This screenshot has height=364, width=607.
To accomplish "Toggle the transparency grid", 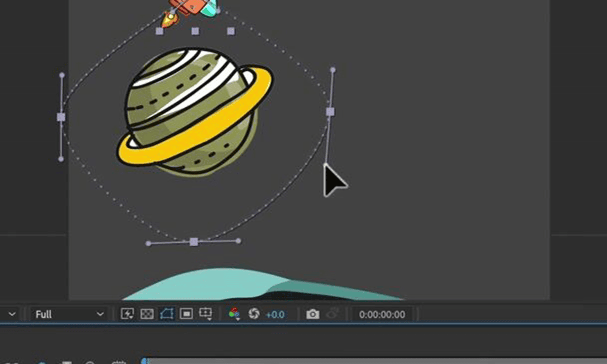I will 147,314.
